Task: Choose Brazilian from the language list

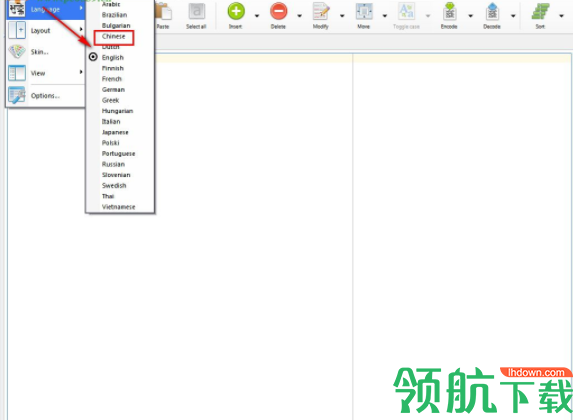Action: tap(115, 15)
